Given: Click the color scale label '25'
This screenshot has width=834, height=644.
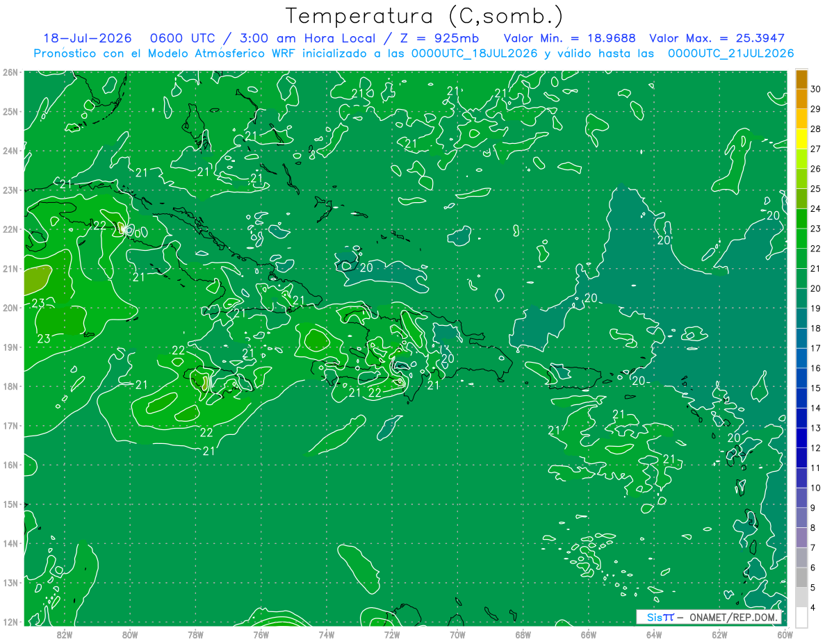Looking at the screenshot, I should pos(816,188).
